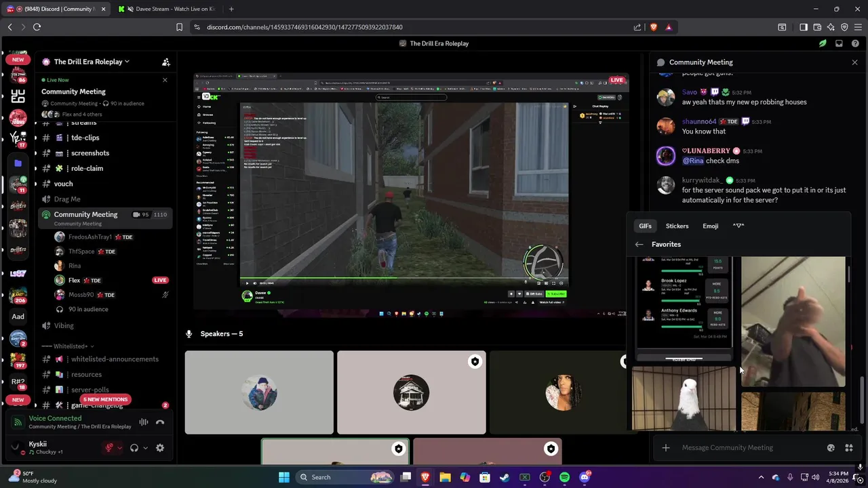Open the Discord inbox icon
Image resolution: width=868 pixels, height=488 pixels.
[839, 43]
